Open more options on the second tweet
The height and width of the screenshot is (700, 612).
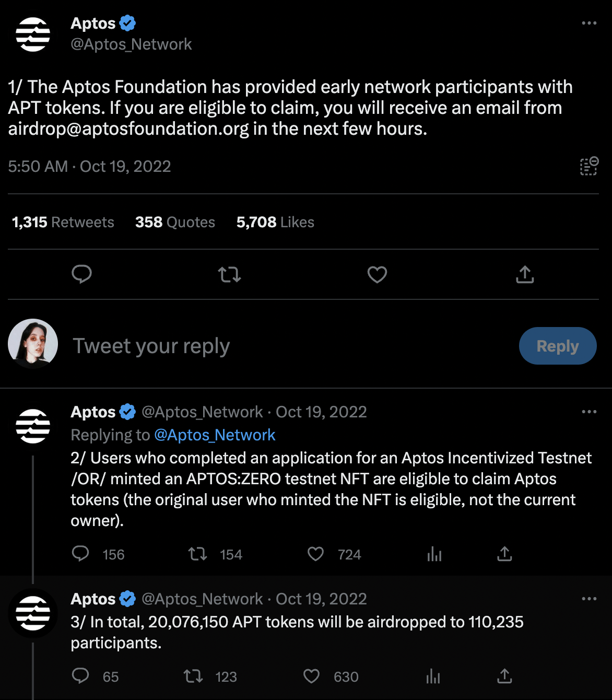[589, 412]
